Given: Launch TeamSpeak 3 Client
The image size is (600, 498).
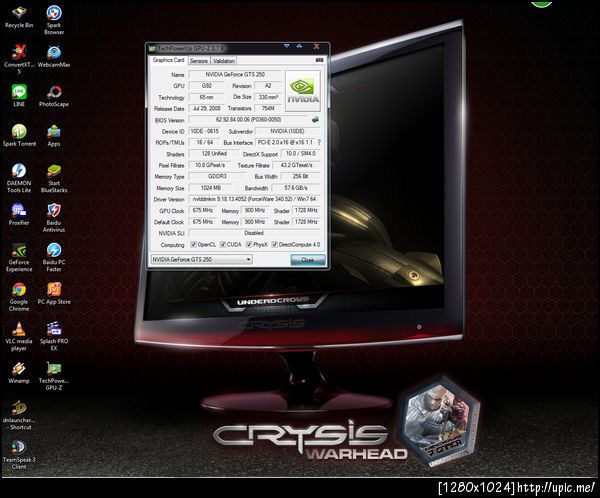Looking at the screenshot, I should (19, 455).
